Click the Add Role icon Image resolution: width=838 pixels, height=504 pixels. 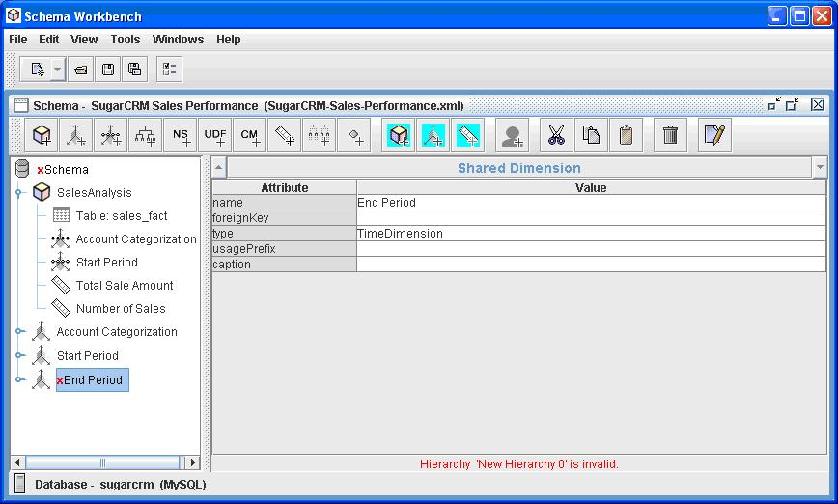[x=512, y=136]
